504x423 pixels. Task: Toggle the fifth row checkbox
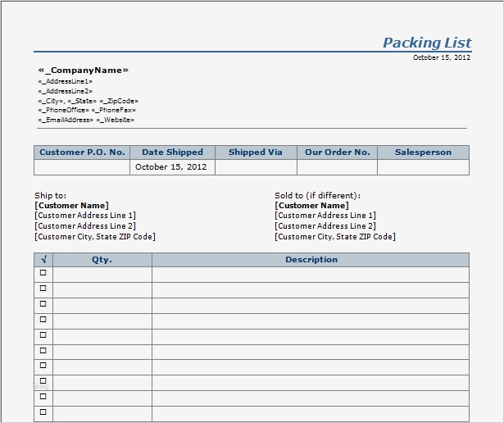pos(43,334)
